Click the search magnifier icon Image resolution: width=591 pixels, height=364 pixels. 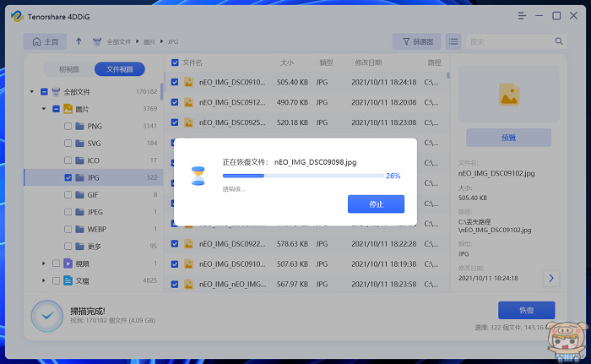pos(559,41)
